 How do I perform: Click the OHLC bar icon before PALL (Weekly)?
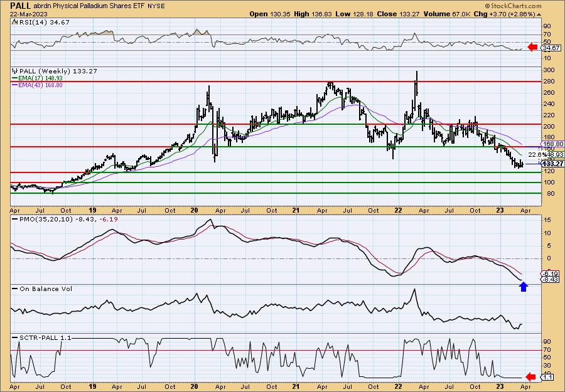click(14, 72)
